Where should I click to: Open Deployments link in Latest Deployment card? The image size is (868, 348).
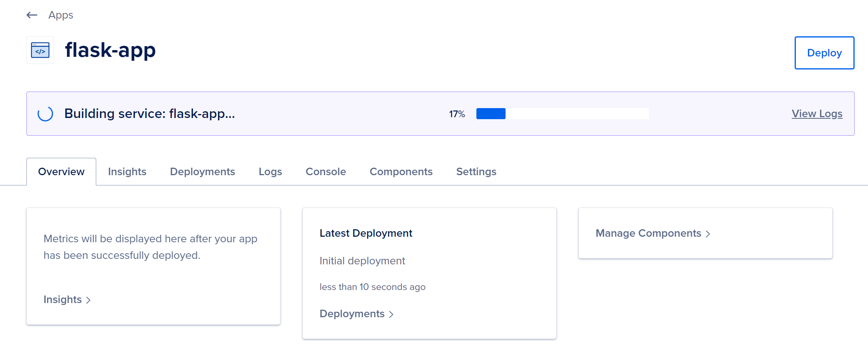point(357,314)
